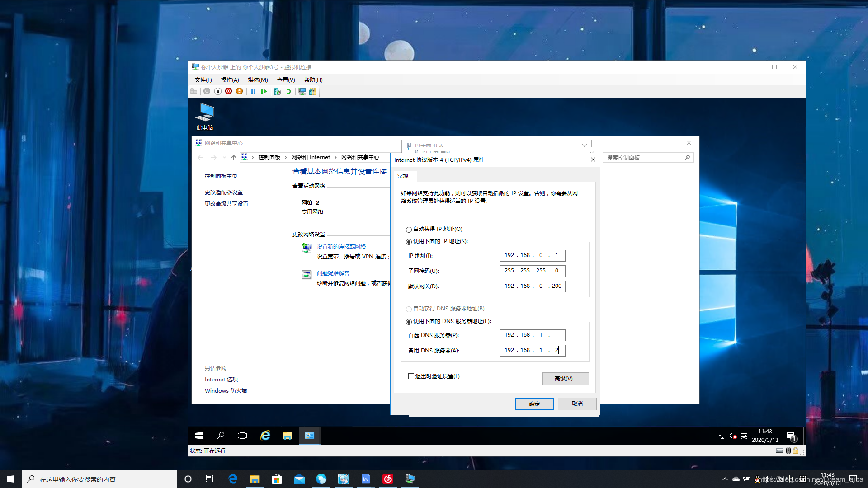Pause the virtual machine
The image size is (868, 488).
[253, 91]
